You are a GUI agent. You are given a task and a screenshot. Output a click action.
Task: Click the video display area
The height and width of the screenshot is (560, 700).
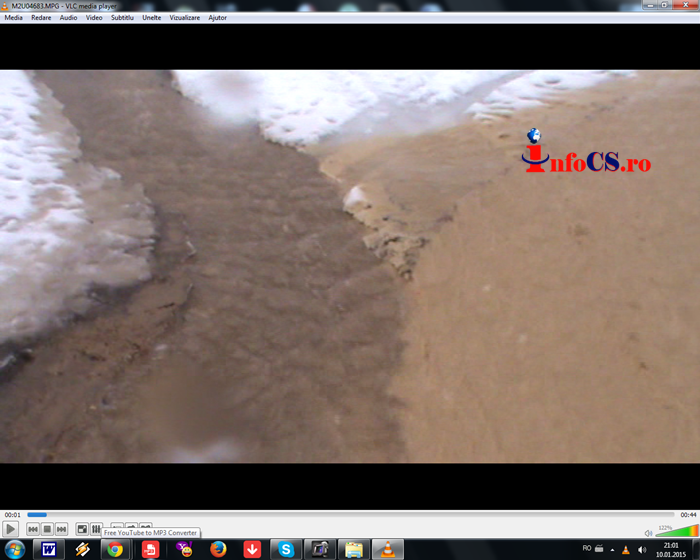point(350,266)
